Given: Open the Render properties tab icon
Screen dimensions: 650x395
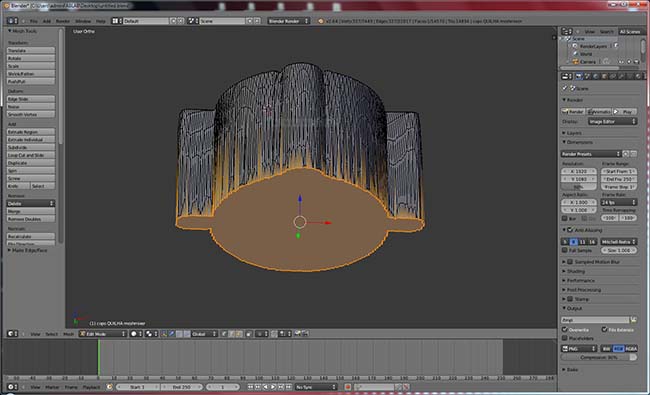Looking at the screenshot, I should 579,76.
